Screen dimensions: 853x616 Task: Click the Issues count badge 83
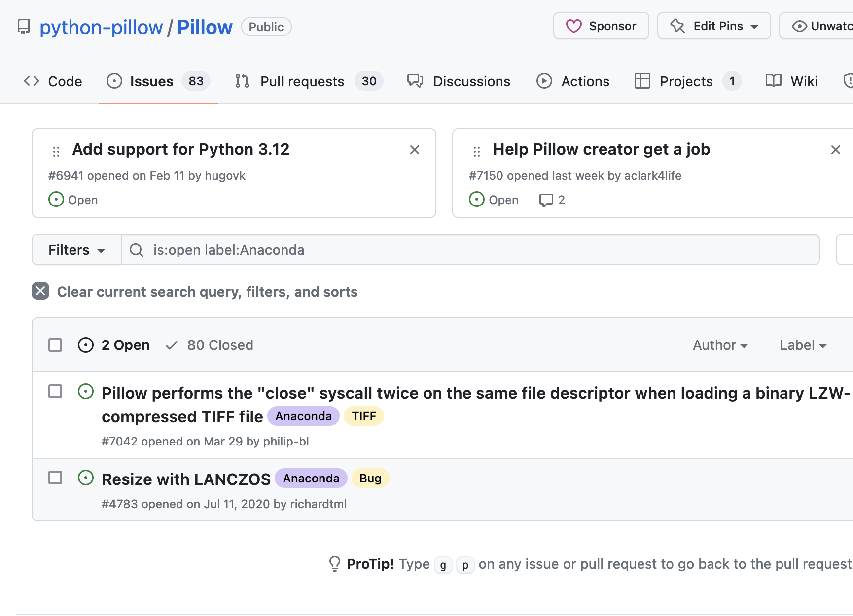click(x=196, y=81)
